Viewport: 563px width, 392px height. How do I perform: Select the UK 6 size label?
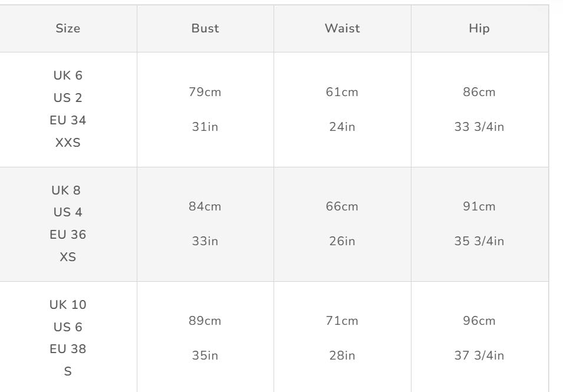(x=68, y=75)
